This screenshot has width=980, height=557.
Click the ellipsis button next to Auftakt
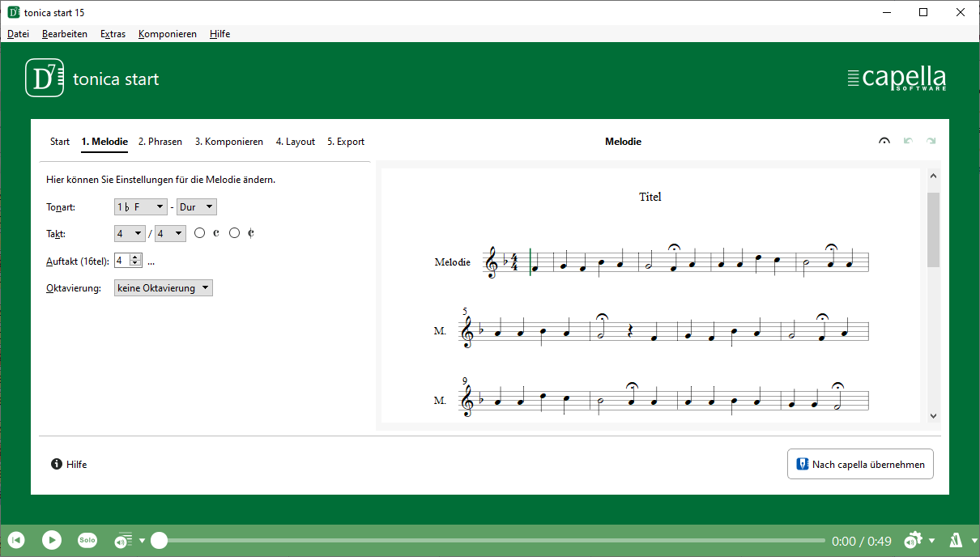[x=151, y=261]
